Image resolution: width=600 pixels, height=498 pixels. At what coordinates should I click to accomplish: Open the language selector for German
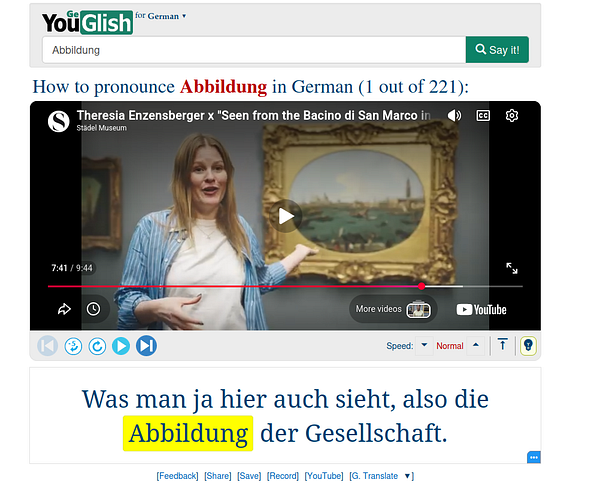pos(160,16)
